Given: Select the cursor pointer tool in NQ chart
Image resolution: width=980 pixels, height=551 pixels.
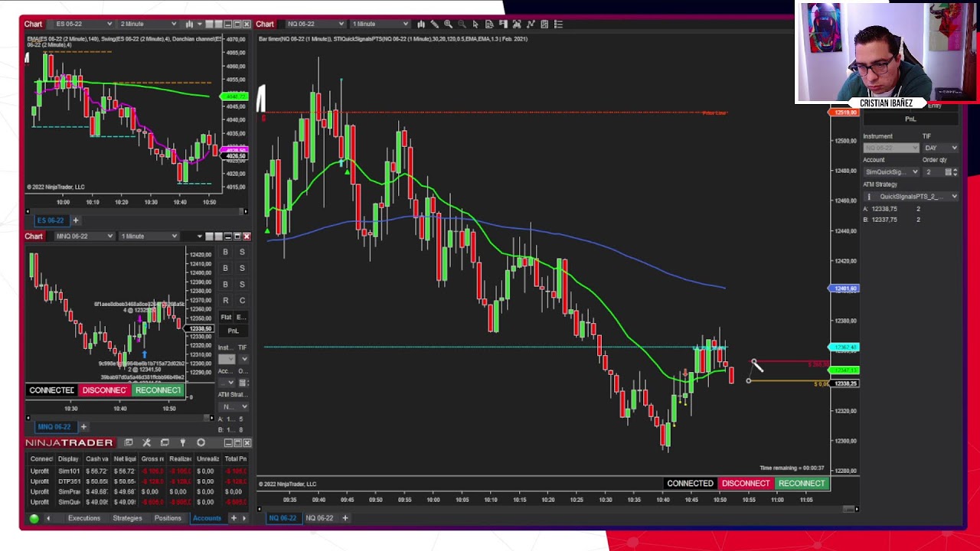Looking at the screenshot, I should click(x=475, y=24).
